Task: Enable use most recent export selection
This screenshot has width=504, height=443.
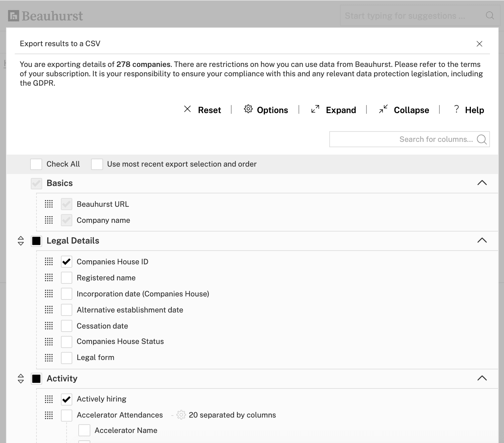Action: click(97, 164)
